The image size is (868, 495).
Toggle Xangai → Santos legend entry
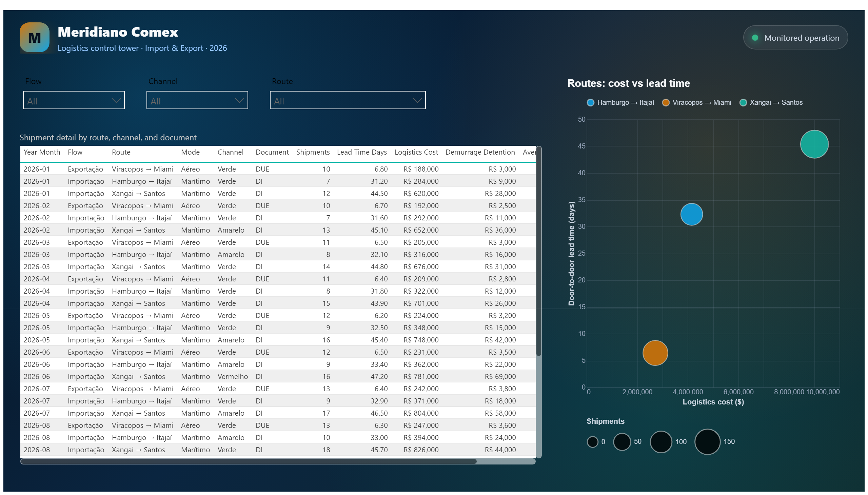(x=770, y=102)
